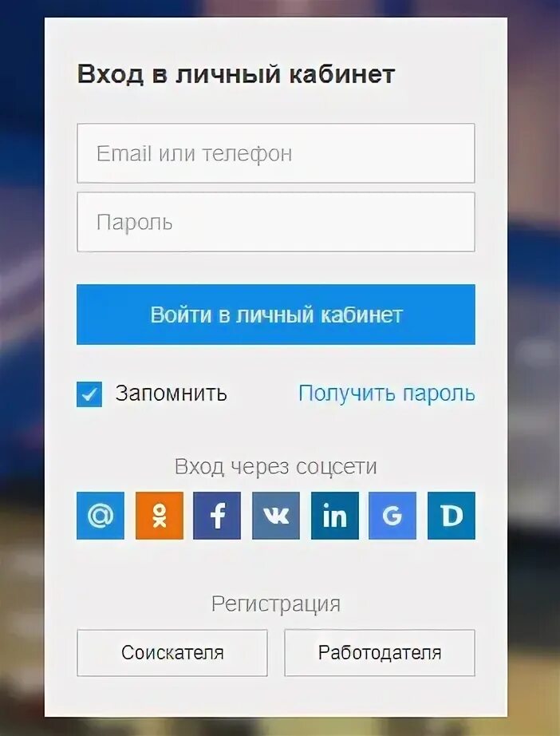This screenshot has height=736, width=560.
Task: Click the D social network icon
Action: tap(452, 516)
